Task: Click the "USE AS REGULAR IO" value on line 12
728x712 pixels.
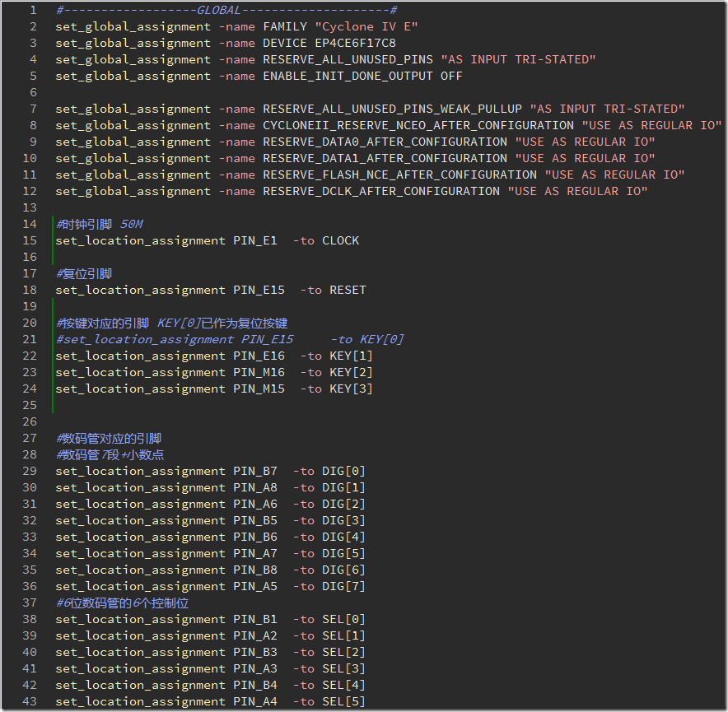Action: [577, 192]
